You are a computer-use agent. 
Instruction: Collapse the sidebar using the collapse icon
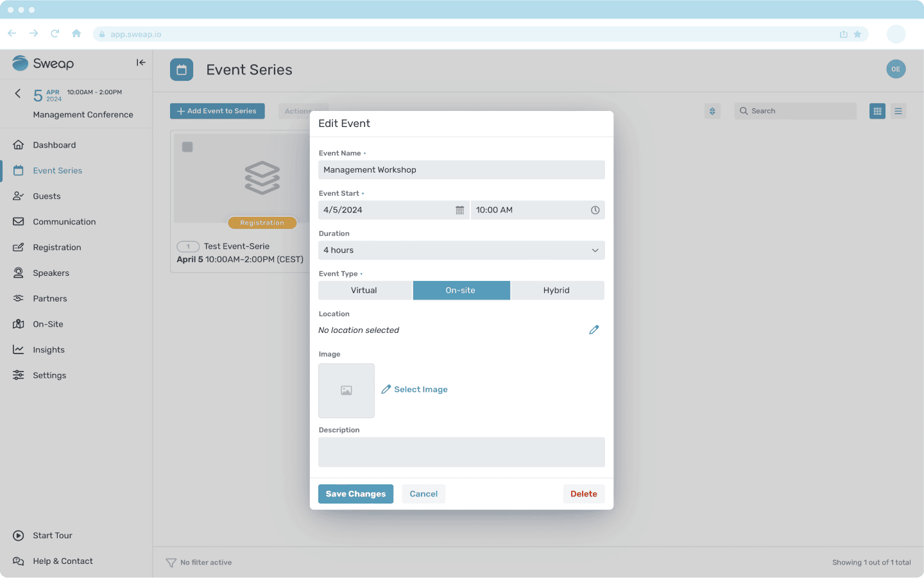[141, 63]
